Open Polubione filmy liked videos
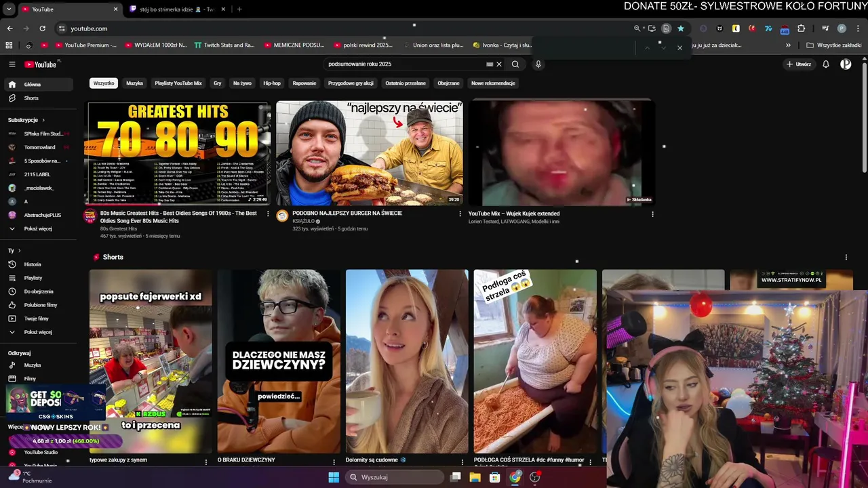The width and height of the screenshot is (868, 488). pos(41,305)
